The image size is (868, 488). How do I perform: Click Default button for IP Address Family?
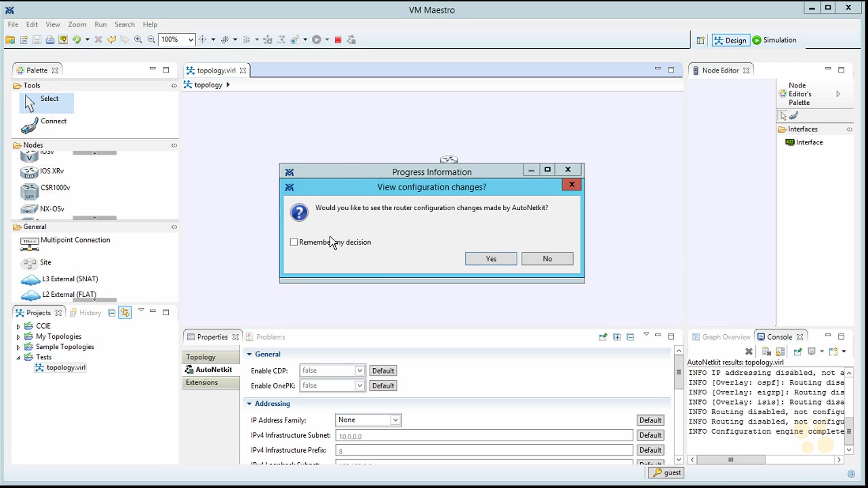click(650, 420)
